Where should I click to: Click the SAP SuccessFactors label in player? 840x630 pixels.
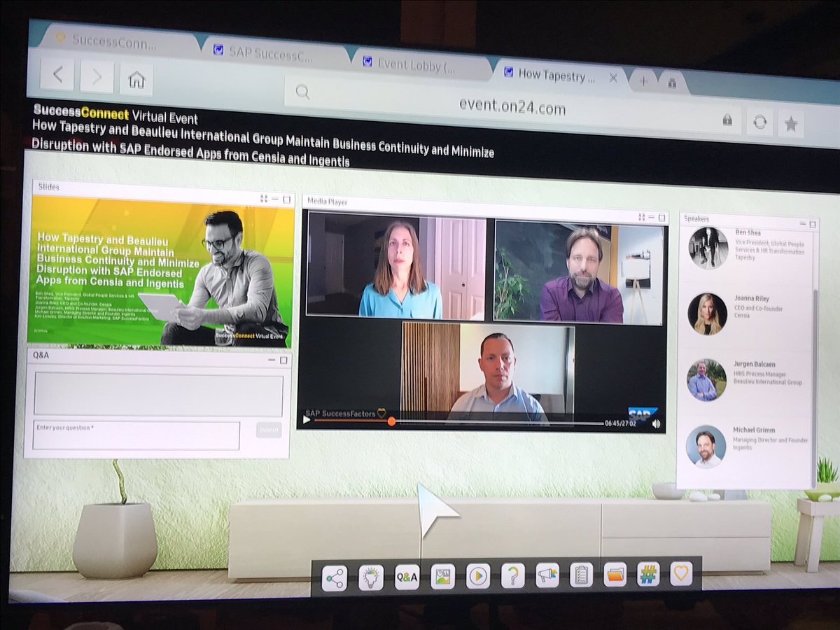pyautogui.click(x=340, y=413)
